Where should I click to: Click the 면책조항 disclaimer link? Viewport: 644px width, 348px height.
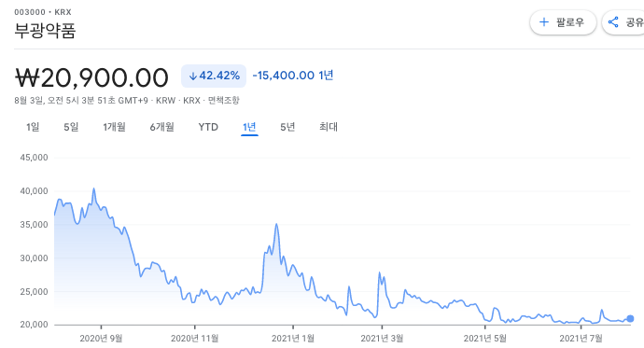[223, 101]
